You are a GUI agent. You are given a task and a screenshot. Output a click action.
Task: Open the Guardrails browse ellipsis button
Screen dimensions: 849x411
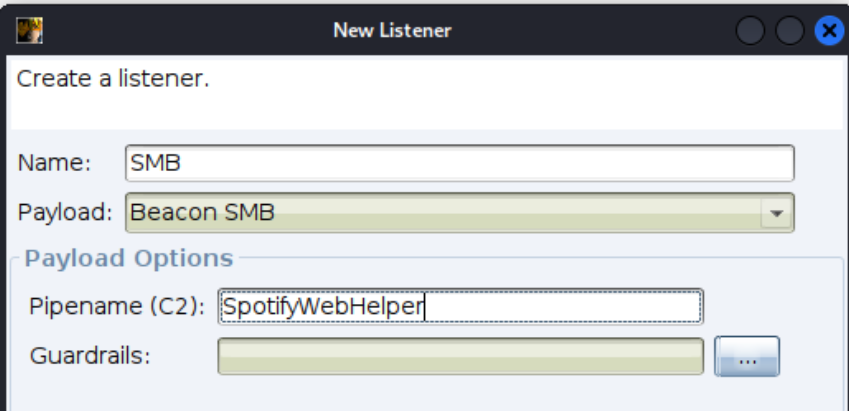pos(747,356)
